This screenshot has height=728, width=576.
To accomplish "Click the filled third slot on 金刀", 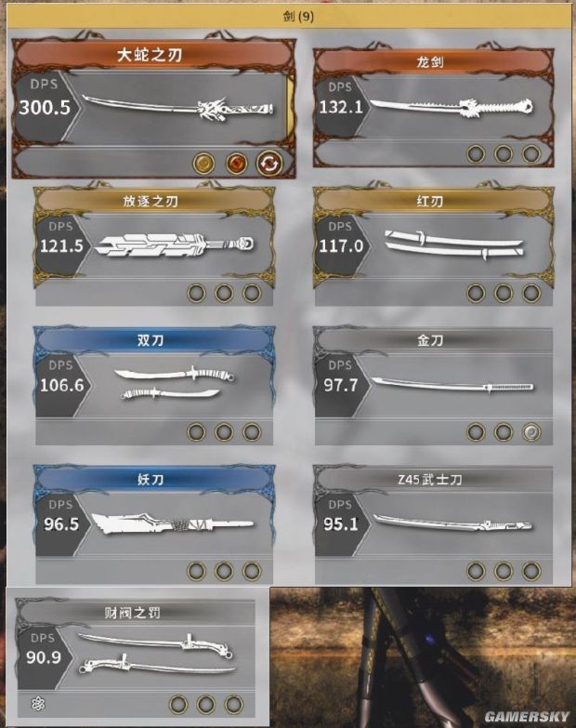I will pyautogui.click(x=531, y=432).
